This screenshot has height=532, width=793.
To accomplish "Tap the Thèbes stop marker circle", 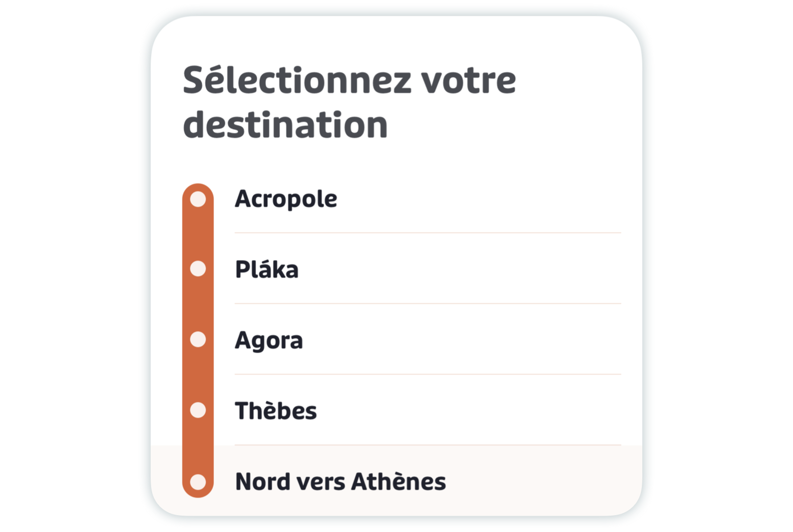I will (x=198, y=410).
